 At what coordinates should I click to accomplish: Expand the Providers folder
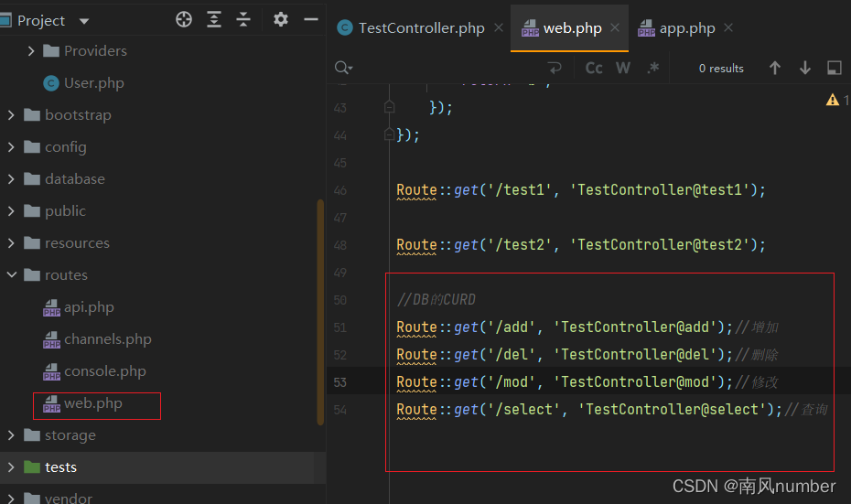click(31, 51)
